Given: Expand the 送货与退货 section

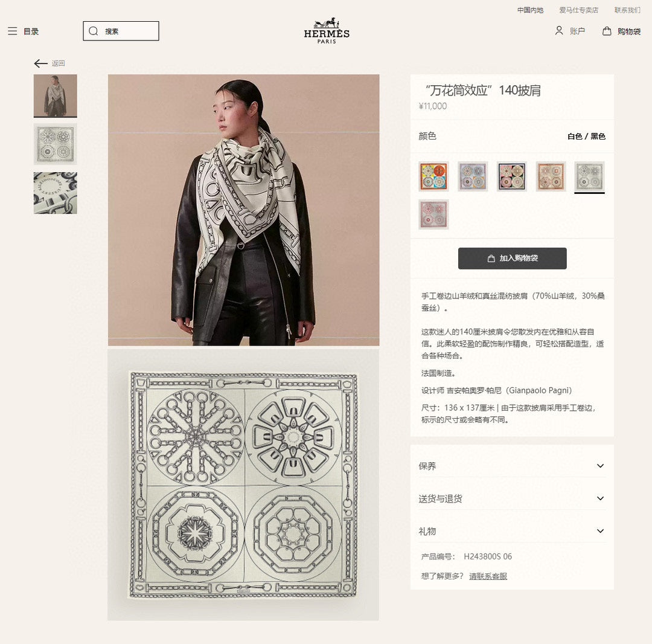Looking at the screenshot, I should point(512,498).
